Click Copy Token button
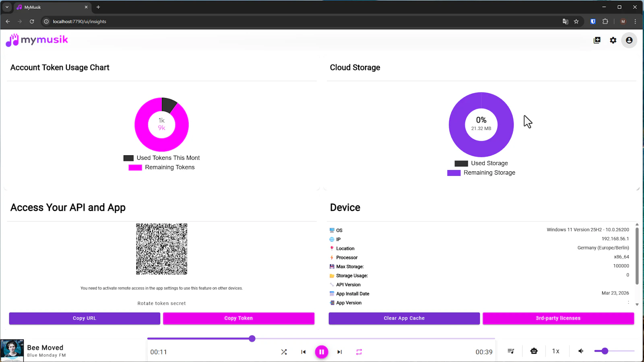The height and width of the screenshot is (362, 644). (239, 318)
